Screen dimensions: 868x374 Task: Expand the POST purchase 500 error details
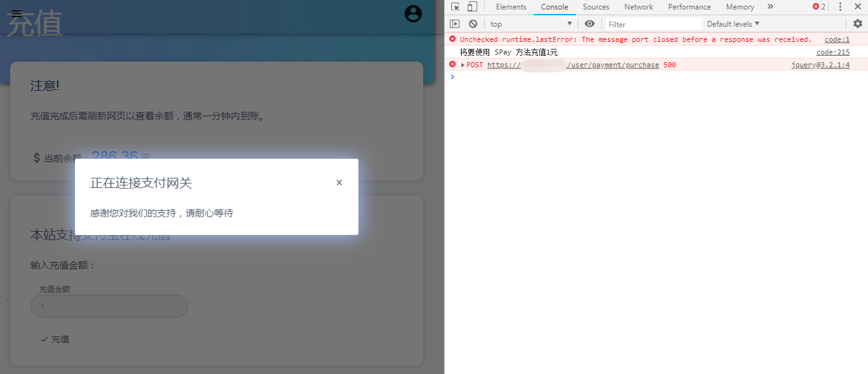coord(463,64)
